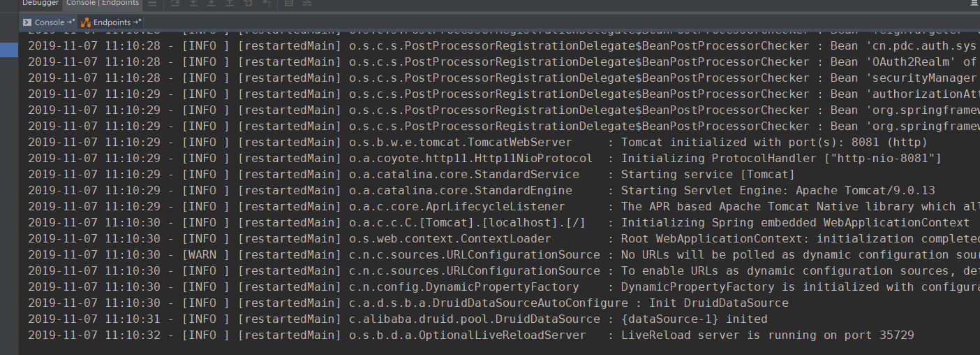Switch to the Debugger tab
Screen dimensions: 980x355
click(40, 3)
